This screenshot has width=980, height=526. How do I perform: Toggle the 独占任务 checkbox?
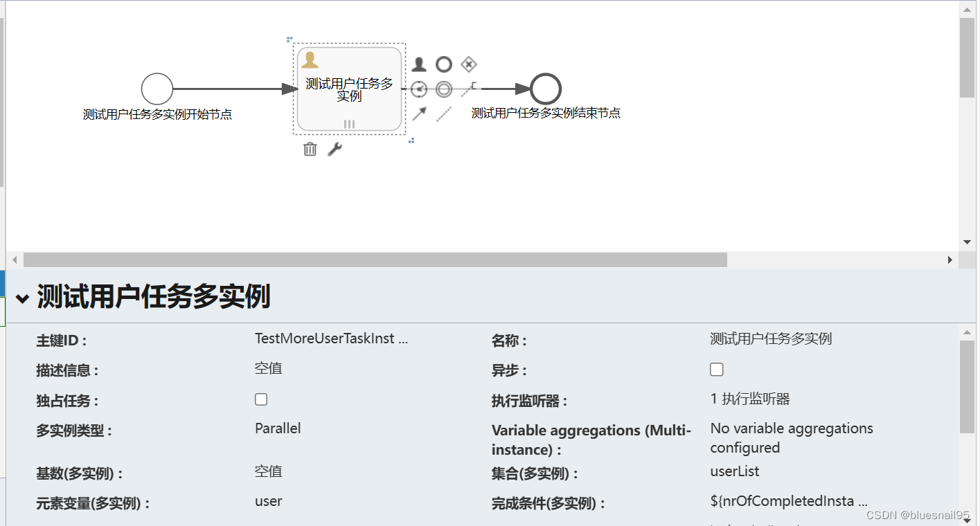261,399
